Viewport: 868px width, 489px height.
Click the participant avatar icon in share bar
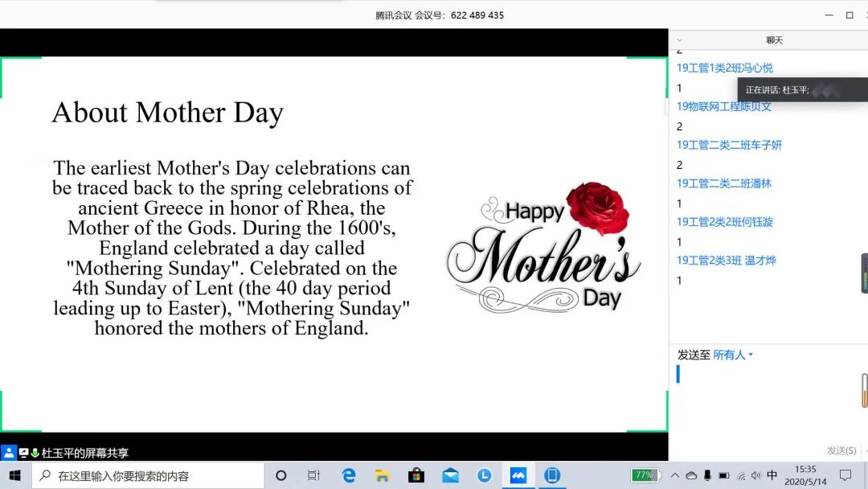pos(9,453)
